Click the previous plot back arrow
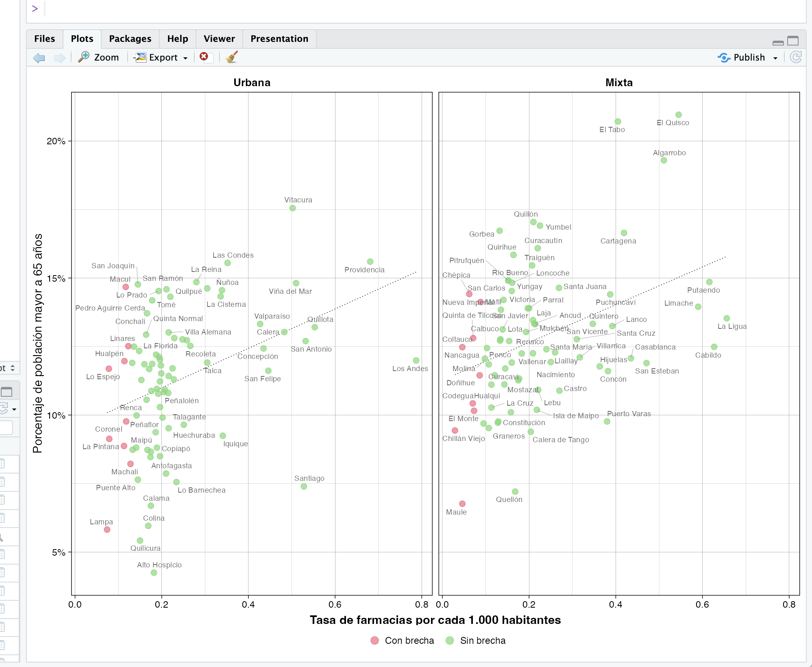Viewport: 812px width, 667px height. tap(39, 58)
